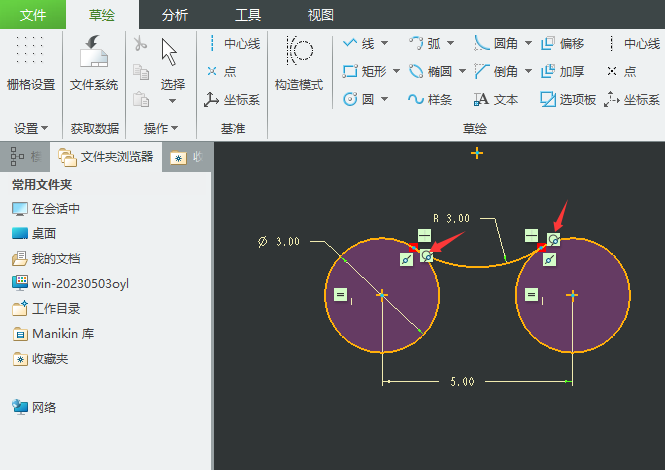This screenshot has width=665, height=470.
Task: Switch to the 文件夹浏览器 tab
Action: tap(106, 157)
